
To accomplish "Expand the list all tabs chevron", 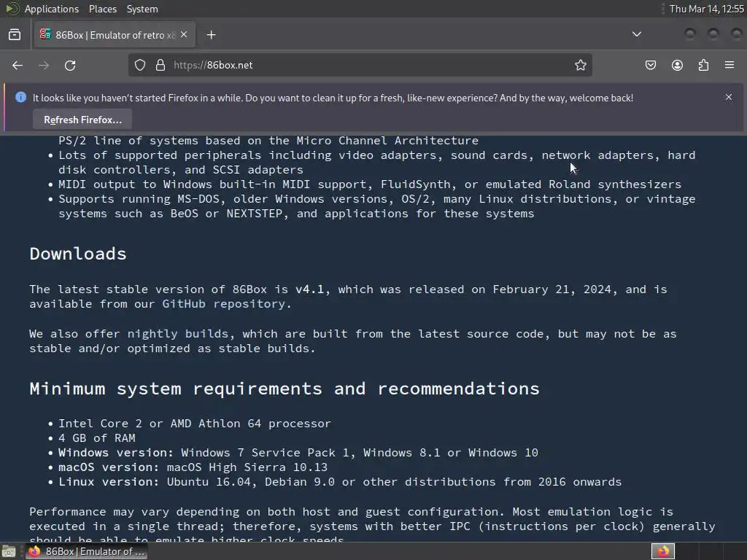I will click(636, 34).
